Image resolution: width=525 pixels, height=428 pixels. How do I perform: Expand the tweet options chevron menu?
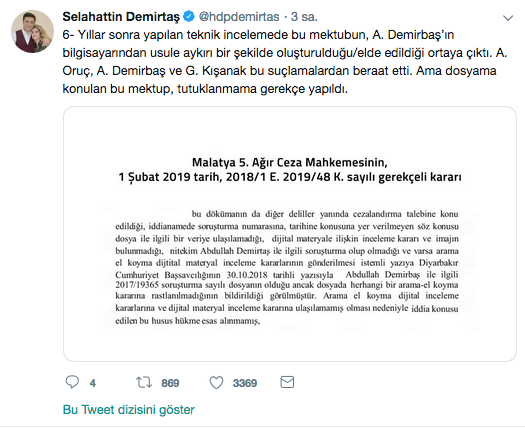(x=508, y=18)
